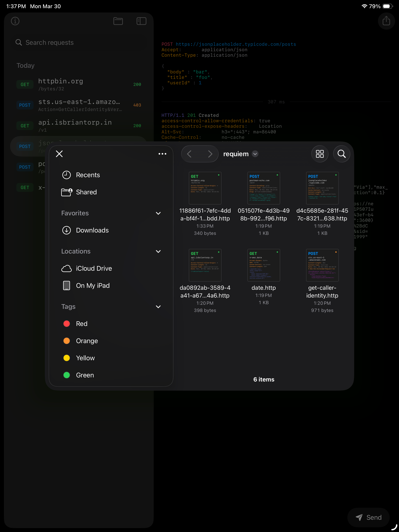The height and width of the screenshot is (532, 399).
Task: Select the Yellow tag
Action: tap(111, 358)
